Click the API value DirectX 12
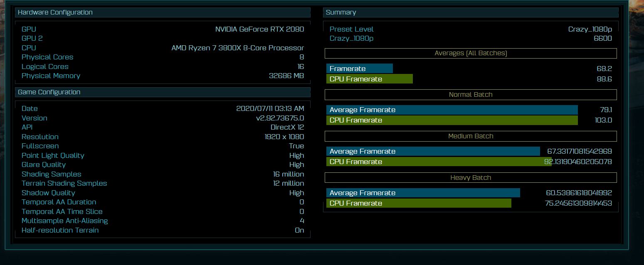 coord(287,128)
